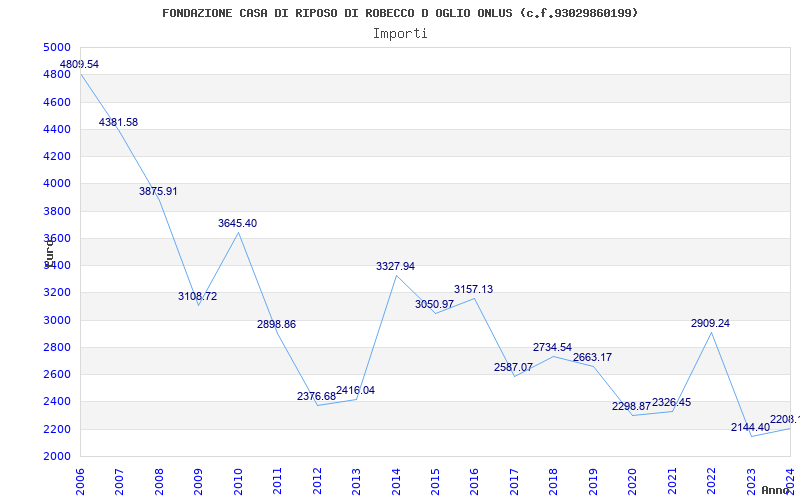The image size is (800, 500).
Task: Click the 2734.54 data label
Action: 553,347
